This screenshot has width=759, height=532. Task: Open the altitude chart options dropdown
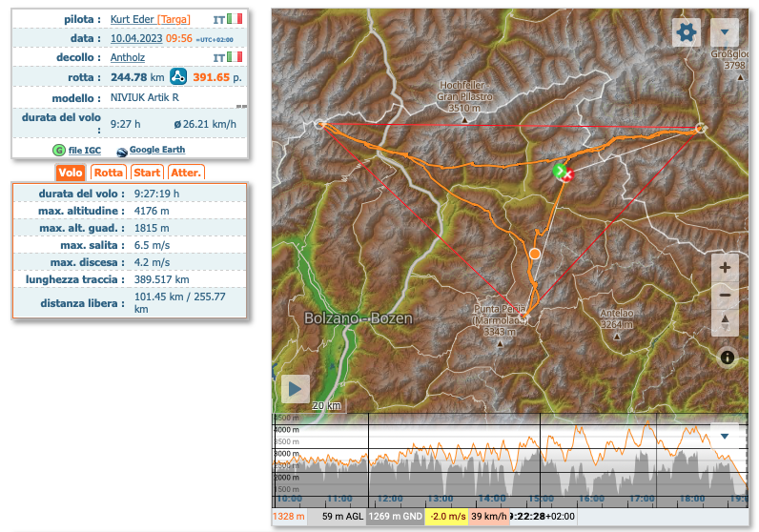point(725,437)
